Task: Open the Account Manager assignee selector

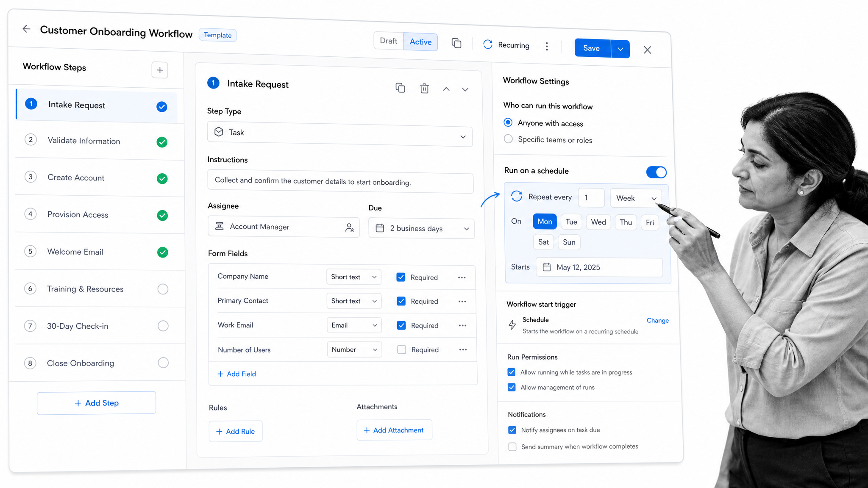Action: pyautogui.click(x=284, y=227)
